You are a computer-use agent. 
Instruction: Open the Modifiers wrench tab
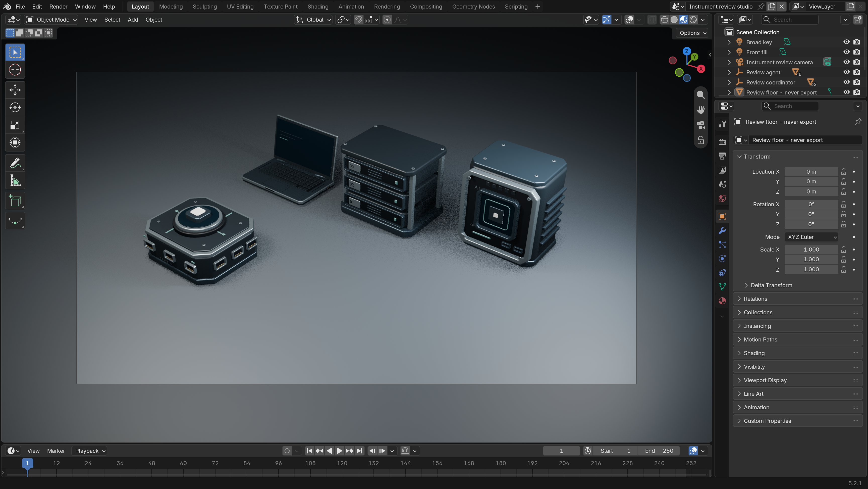[x=722, y=231]
